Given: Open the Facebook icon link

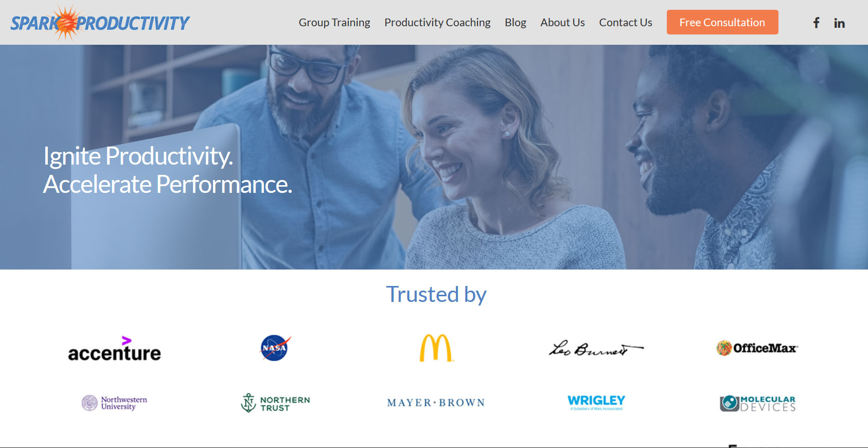Looking at the screenshot, I should tap(816, 23).
